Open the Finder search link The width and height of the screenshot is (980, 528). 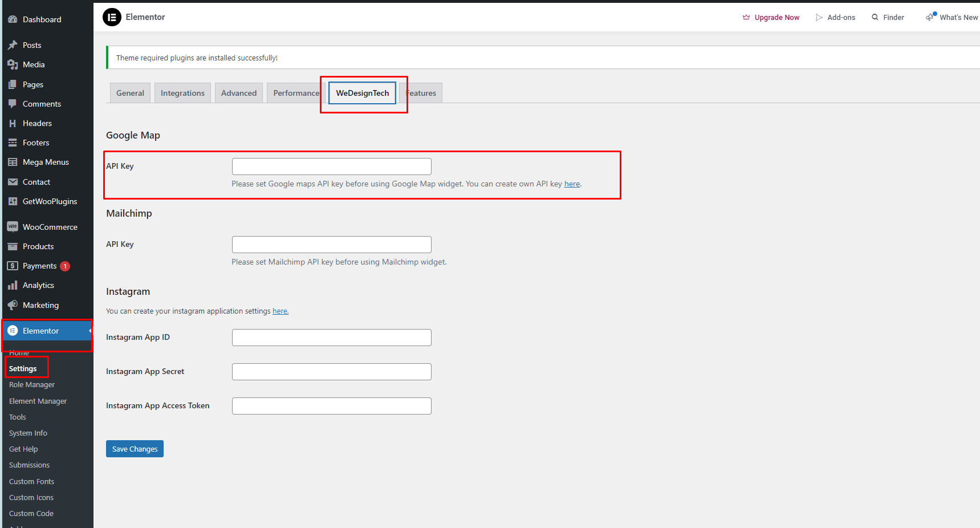888,17
